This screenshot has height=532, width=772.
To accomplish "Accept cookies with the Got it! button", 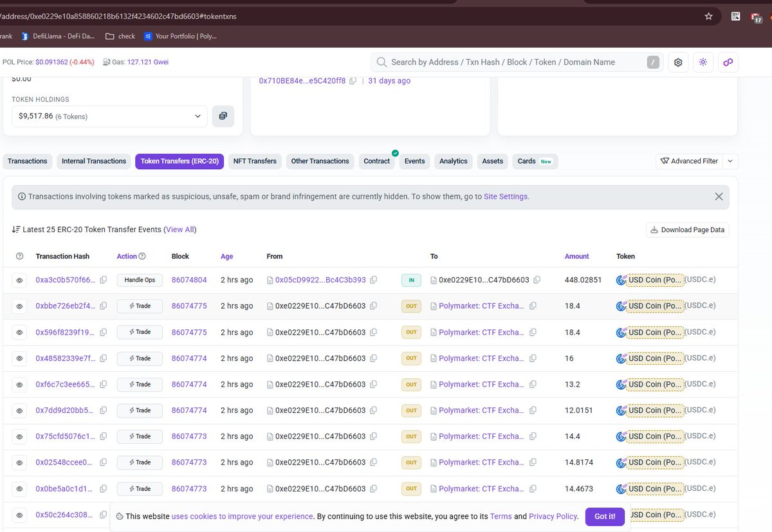I will (x=605, y=517).
